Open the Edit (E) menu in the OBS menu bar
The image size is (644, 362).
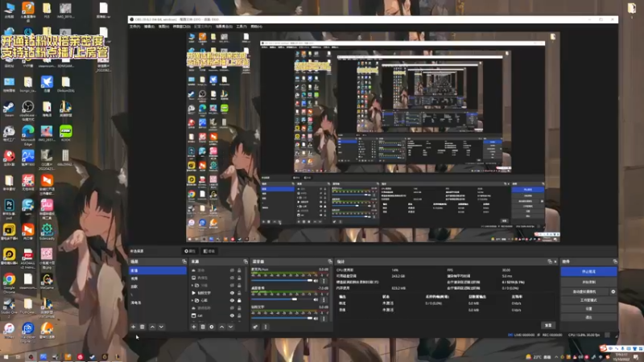point(149,27)
